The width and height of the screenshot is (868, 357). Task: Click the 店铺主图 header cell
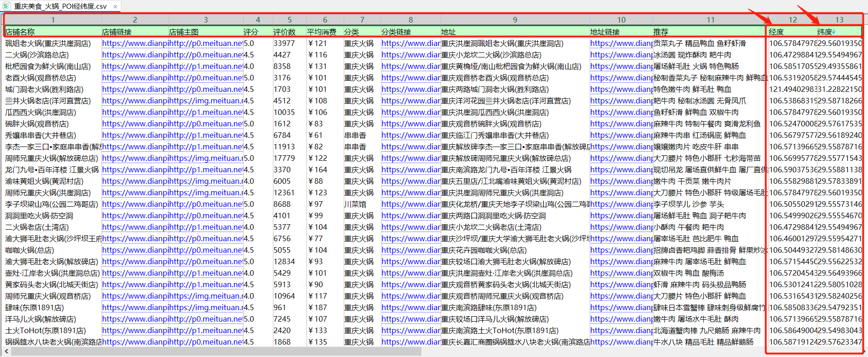[206, 32]
